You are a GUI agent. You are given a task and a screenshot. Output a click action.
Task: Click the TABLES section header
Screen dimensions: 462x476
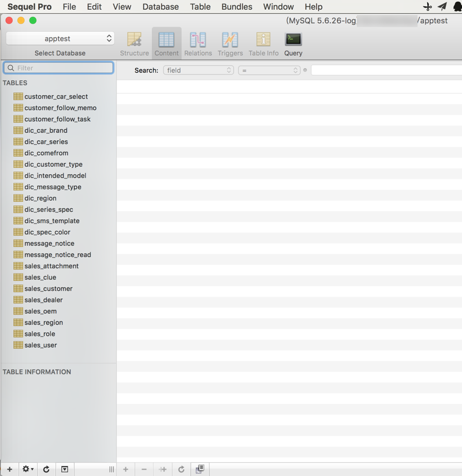pyautogui.click(x=15, y=83)
